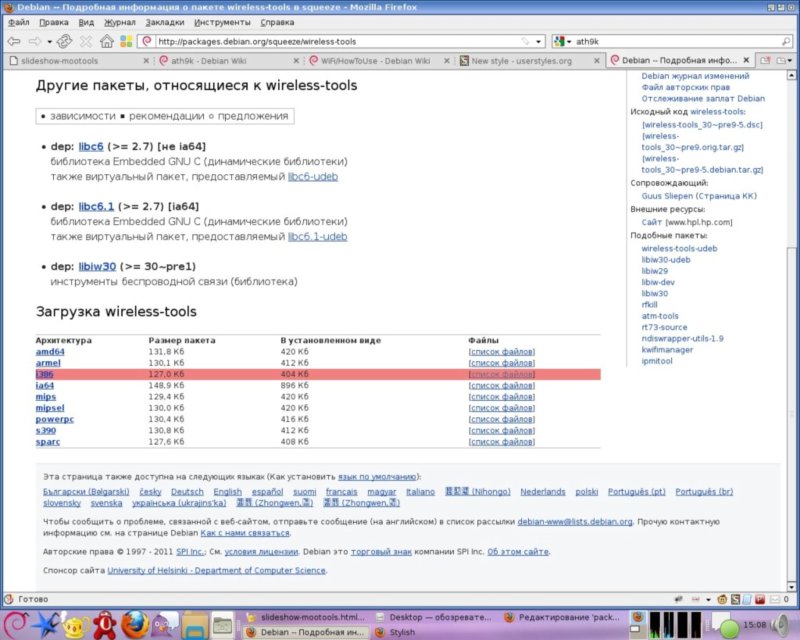Click the volume speaker tray icon

point(781,625)
